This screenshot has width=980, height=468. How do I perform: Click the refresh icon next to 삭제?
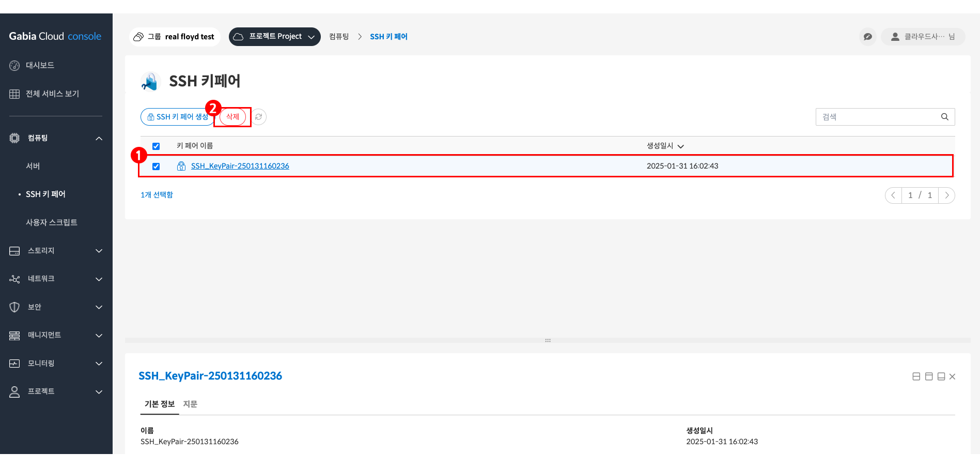point(259,117)
